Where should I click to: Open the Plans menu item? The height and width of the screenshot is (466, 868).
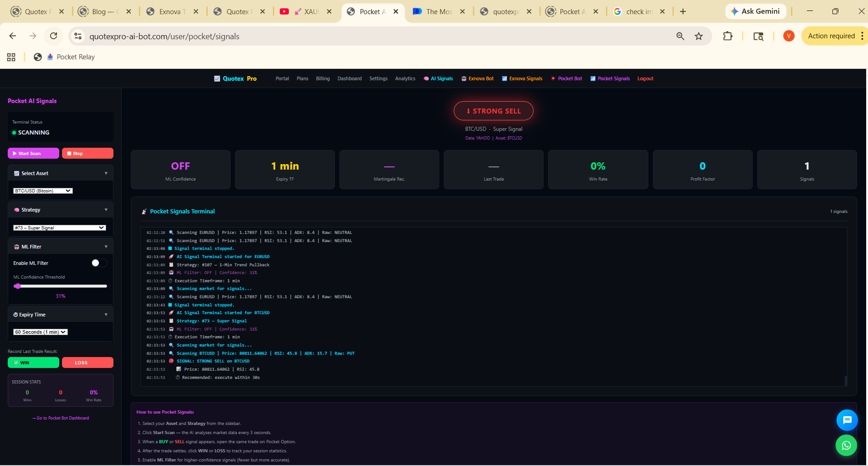[x=303, y=78]
